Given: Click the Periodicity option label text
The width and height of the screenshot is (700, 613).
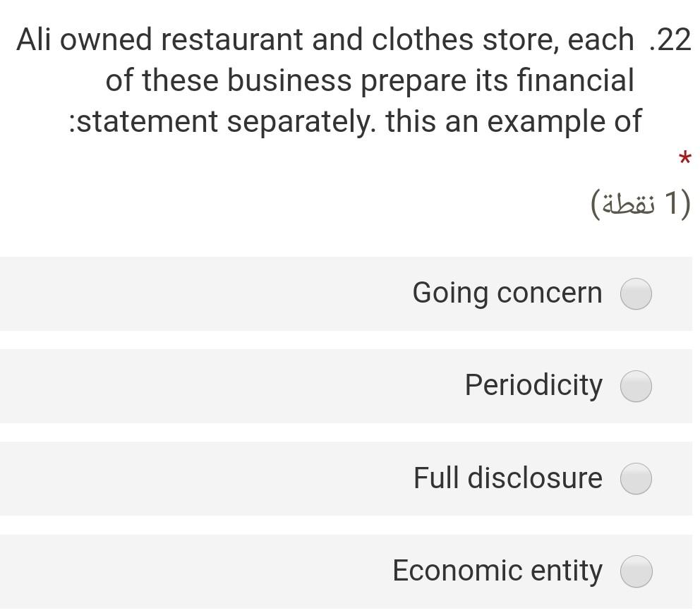Looking at the screenshot, I should (x=532, y=386).
